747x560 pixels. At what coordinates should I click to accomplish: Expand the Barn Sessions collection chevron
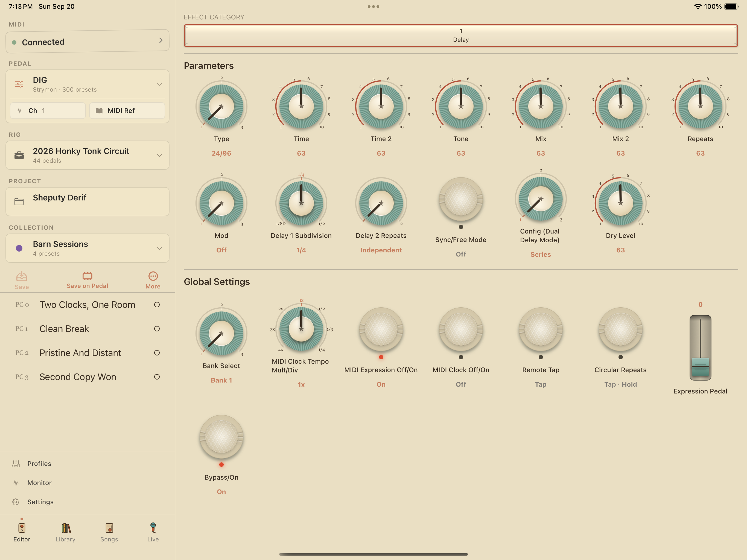(159, 248)
